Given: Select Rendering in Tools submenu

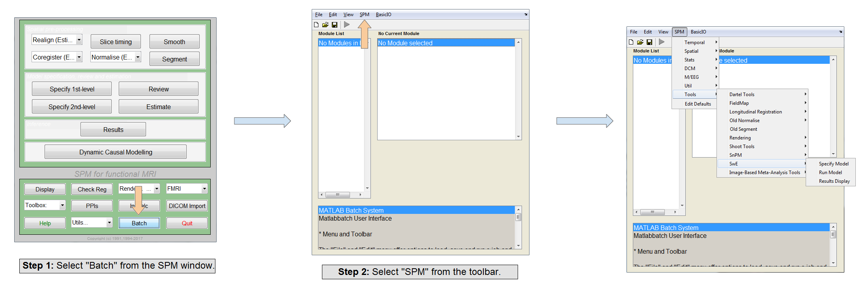Looking at the screenshot, I should click(x=763, y=138).
